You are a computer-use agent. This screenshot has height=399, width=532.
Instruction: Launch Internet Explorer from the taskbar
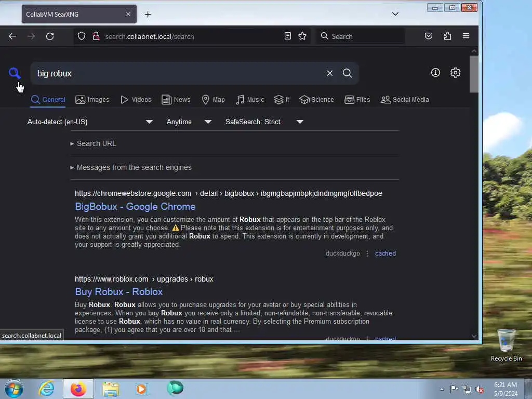[x=46, y=389]
